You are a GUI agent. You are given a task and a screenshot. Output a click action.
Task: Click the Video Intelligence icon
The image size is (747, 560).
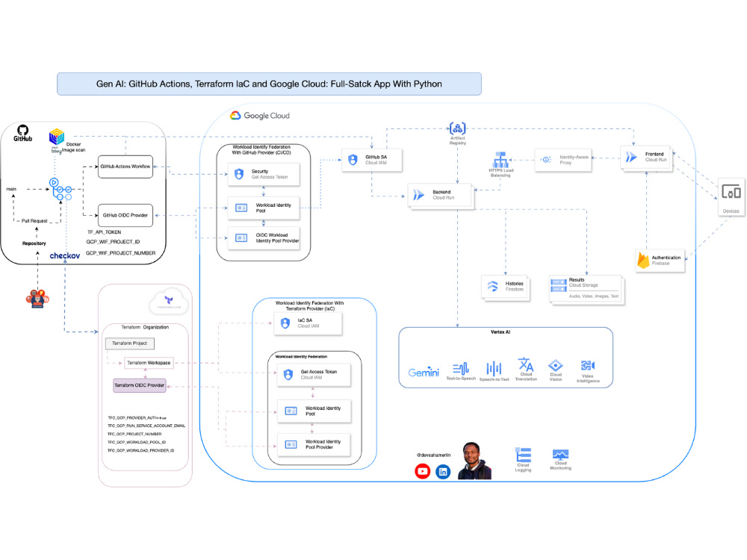(588, 366)
